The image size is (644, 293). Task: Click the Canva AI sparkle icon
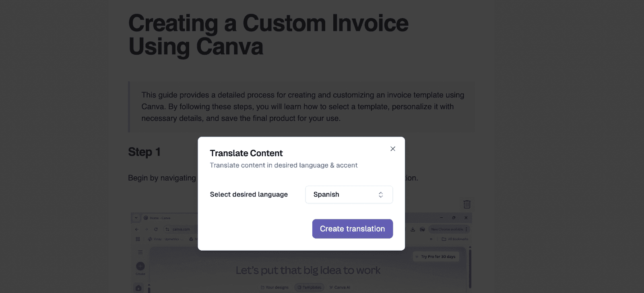pos(331,287)
